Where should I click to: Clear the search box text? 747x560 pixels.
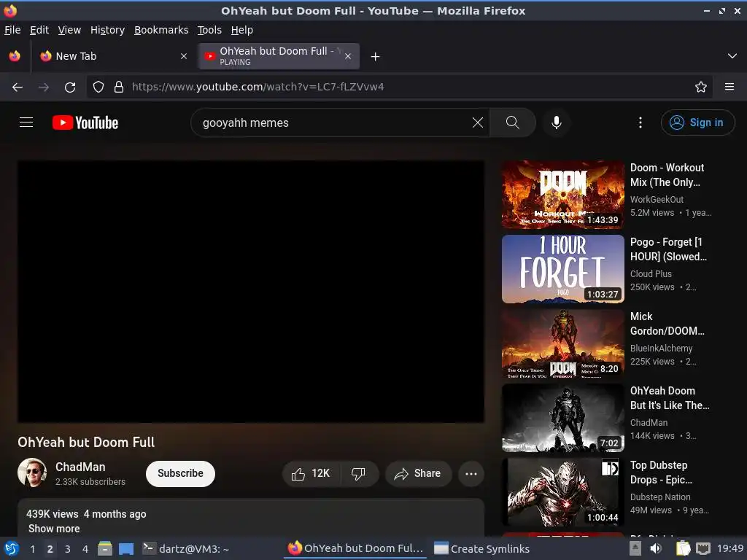click(x=477, y=122)
